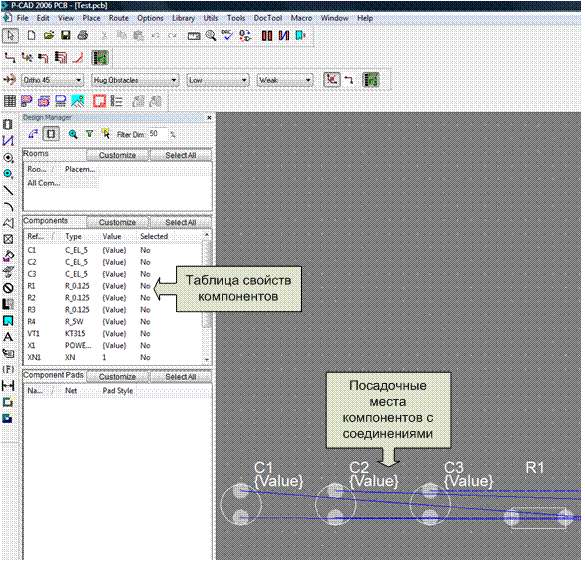Screen dimensions: 585x564
Task: Toggle the Design Manager filter icon
Action: (90, 134)
